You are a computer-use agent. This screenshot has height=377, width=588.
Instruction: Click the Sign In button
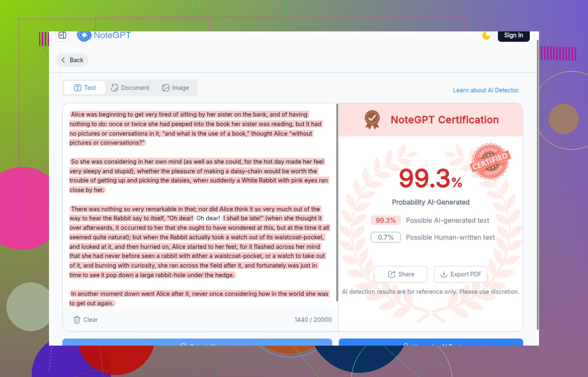click(x=513, y=36)
